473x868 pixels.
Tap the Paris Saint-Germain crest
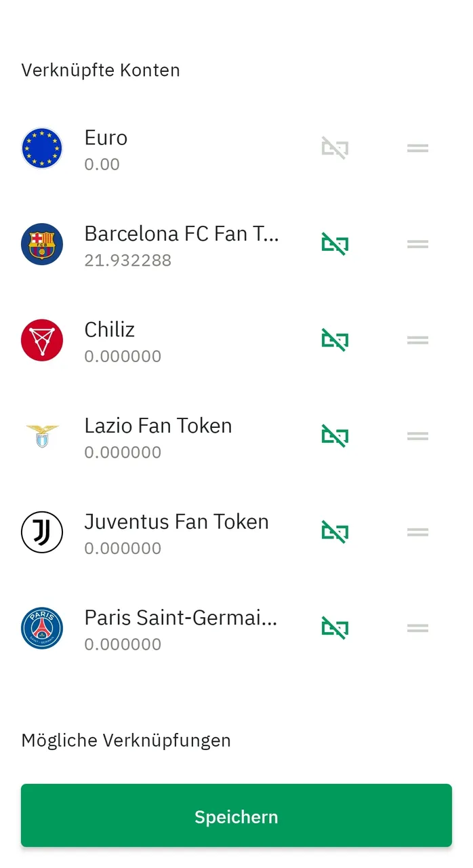coord(42,628)
